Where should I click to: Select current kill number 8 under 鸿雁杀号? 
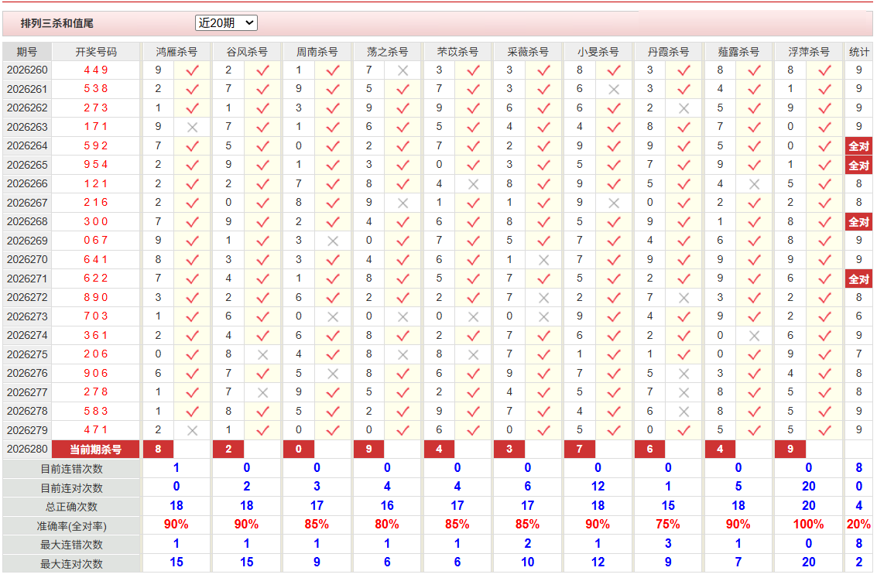[158, 450]
